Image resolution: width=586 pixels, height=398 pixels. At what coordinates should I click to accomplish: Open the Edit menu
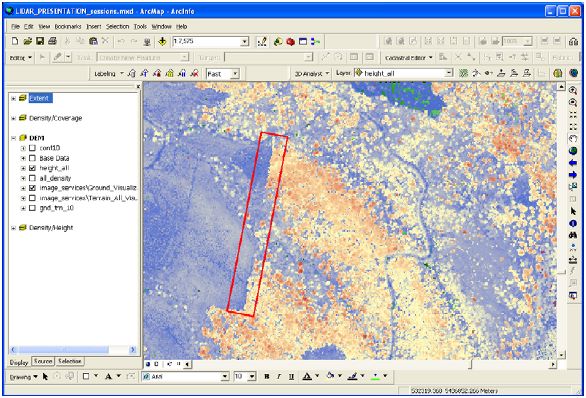pyautogui.click(x=29, y=27)
